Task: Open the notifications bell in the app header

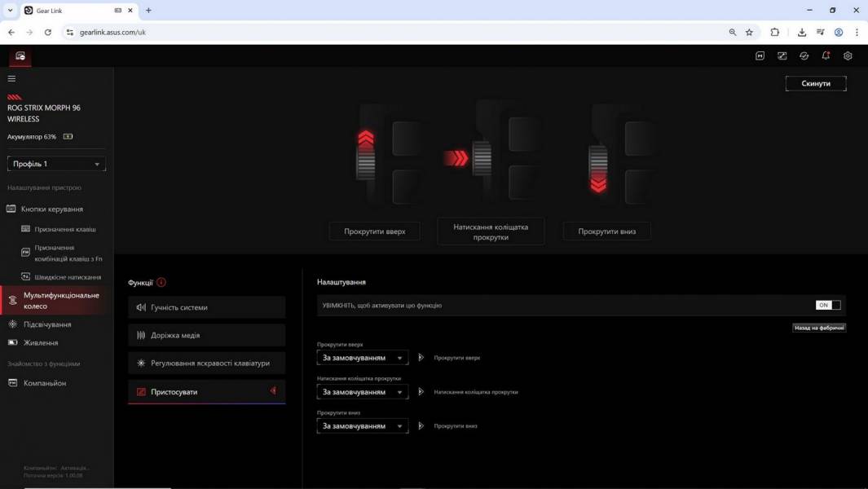Action: click(x=826, y=56)
